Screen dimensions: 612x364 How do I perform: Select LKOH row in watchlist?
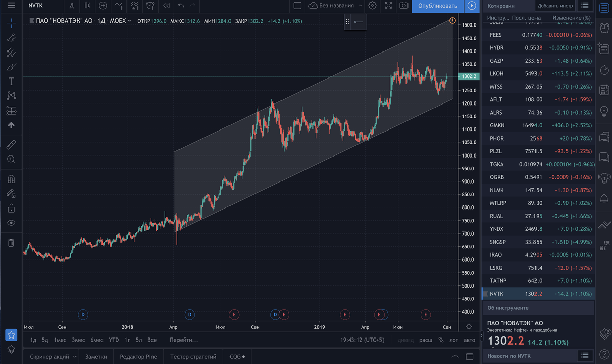tap(538, 73)
